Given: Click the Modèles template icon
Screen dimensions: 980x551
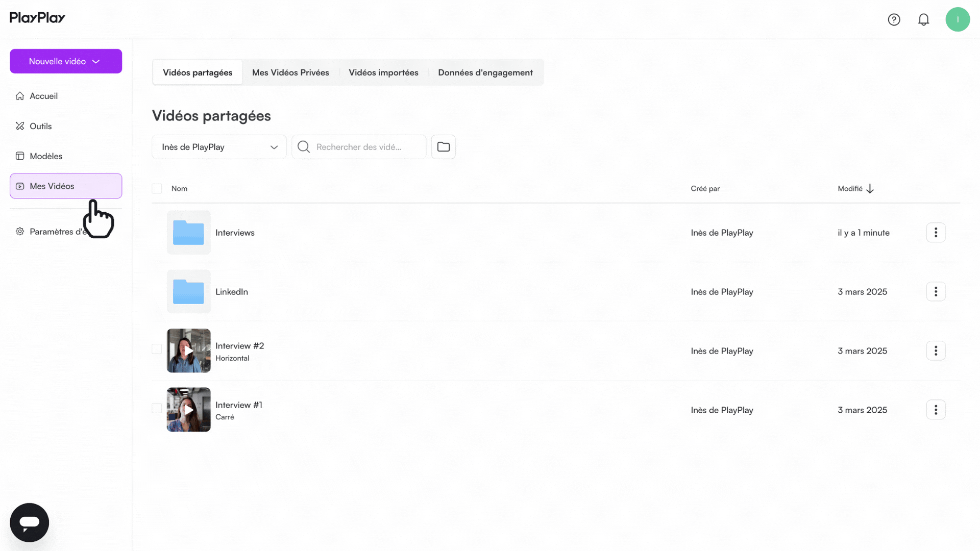Looking at the screenshot, I should 20,156.
